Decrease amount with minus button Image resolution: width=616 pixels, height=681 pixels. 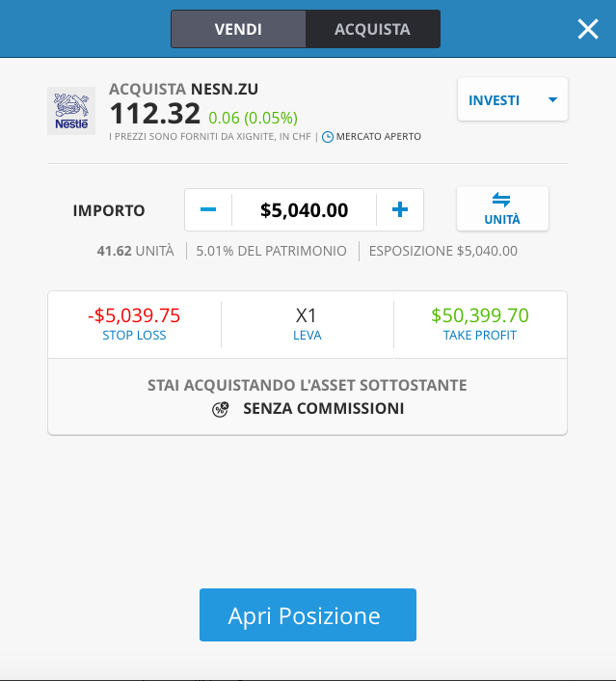point(208,209)
